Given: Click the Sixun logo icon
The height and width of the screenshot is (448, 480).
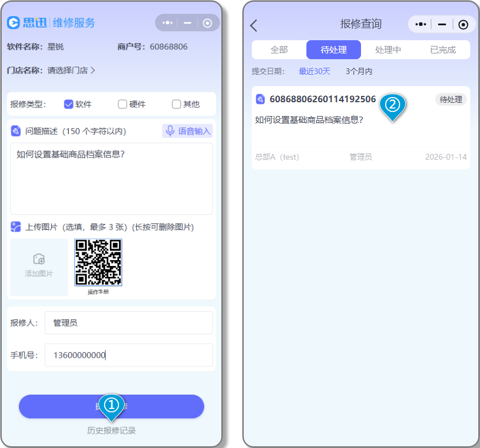Looking at the screenshot, I should [14, 23].
